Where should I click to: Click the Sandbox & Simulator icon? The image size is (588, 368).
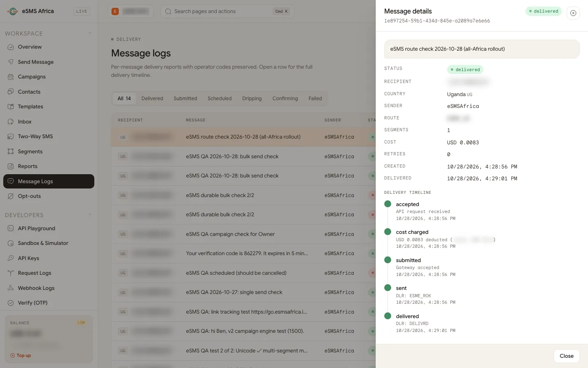[11, 243]
